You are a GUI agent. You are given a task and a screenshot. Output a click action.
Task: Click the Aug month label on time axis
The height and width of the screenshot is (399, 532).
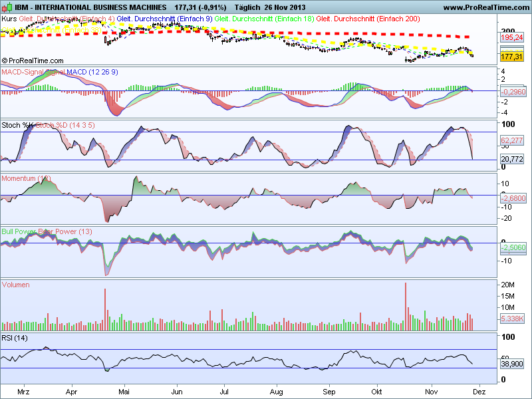coord(277,392)
